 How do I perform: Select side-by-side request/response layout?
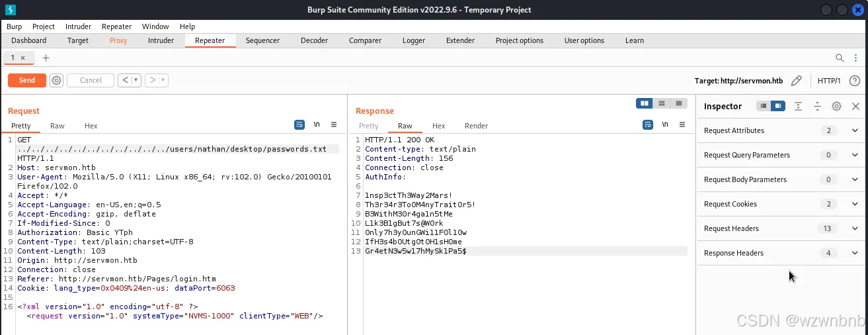[x=644, y=103]
